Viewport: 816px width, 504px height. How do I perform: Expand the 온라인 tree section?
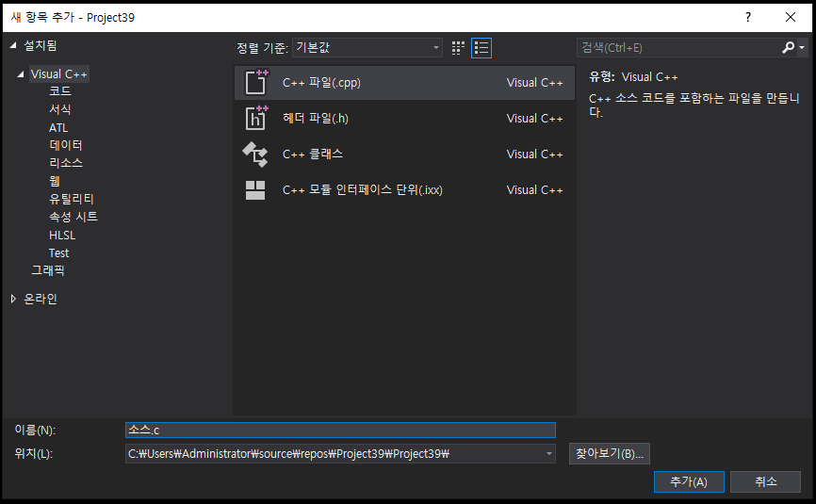click(x=13, y=299)
